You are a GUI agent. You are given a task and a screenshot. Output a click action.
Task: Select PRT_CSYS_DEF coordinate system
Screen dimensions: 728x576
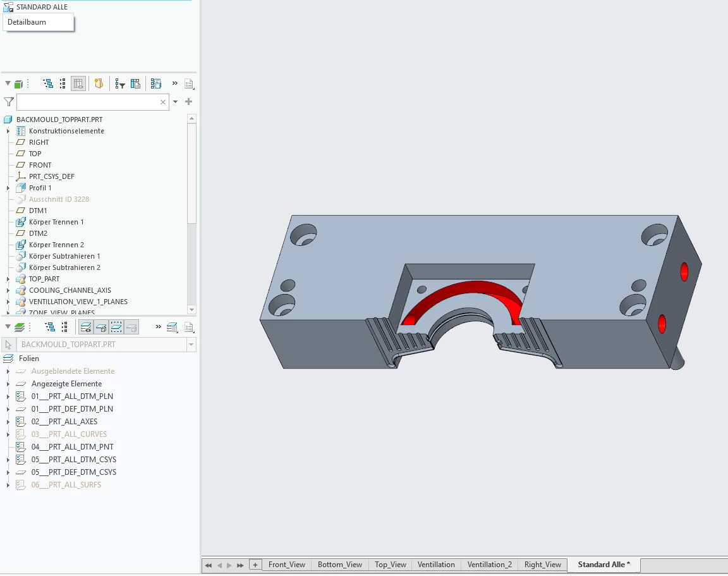pyautogui.click(x=52, y=176)
